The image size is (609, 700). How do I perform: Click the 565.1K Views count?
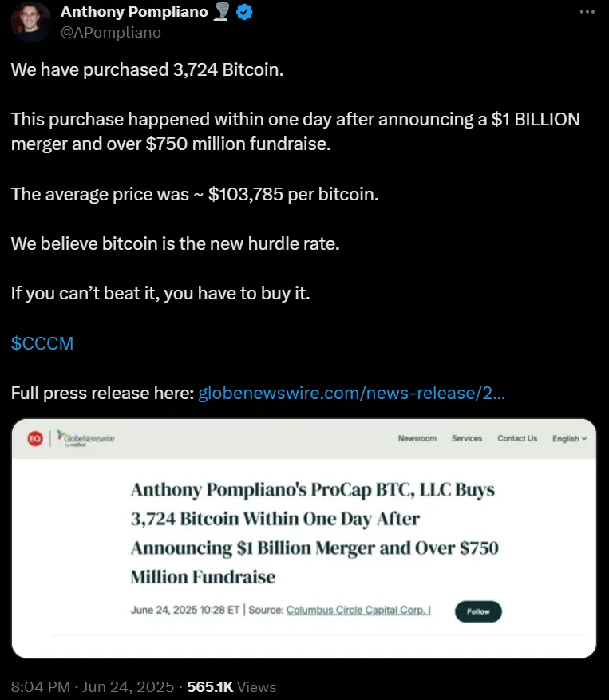click(231, 686)
